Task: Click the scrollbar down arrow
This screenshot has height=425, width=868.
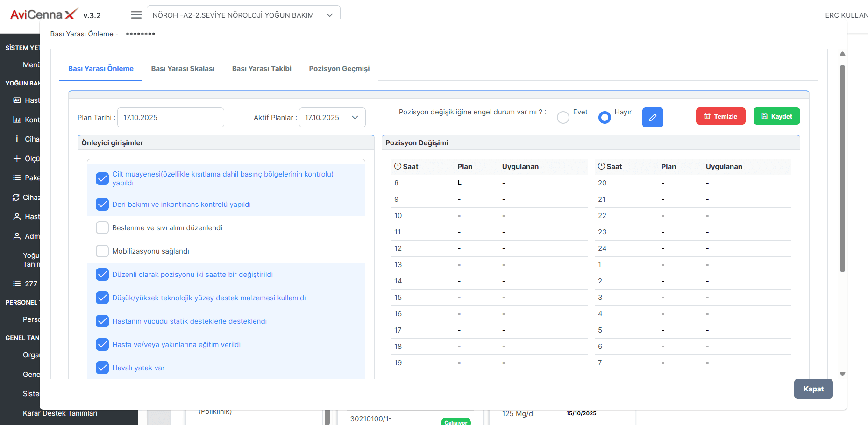Action: [x=842, y=374]
